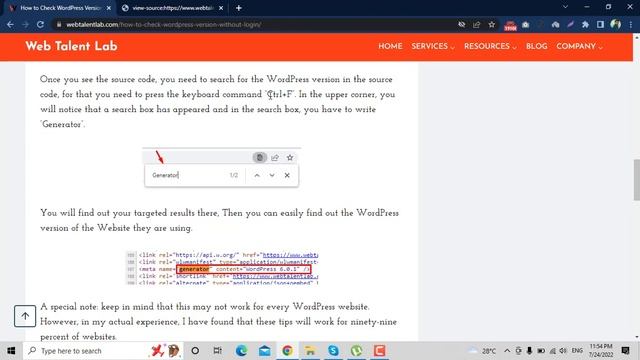Click the Generator search box screenshot image
This screenshot has height=360, width=640.
pyautogui.click(x=221, y=168)
